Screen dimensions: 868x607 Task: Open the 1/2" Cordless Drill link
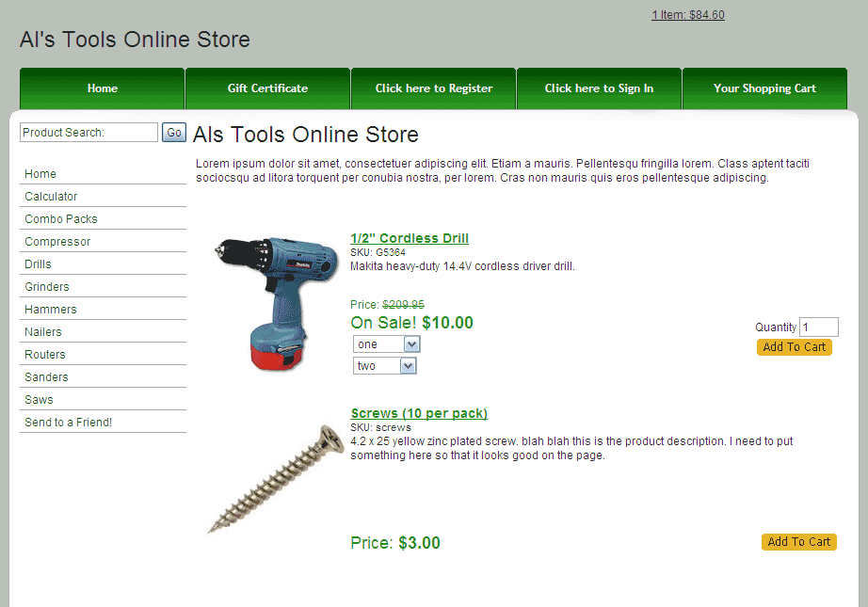[x=410, y=238]
